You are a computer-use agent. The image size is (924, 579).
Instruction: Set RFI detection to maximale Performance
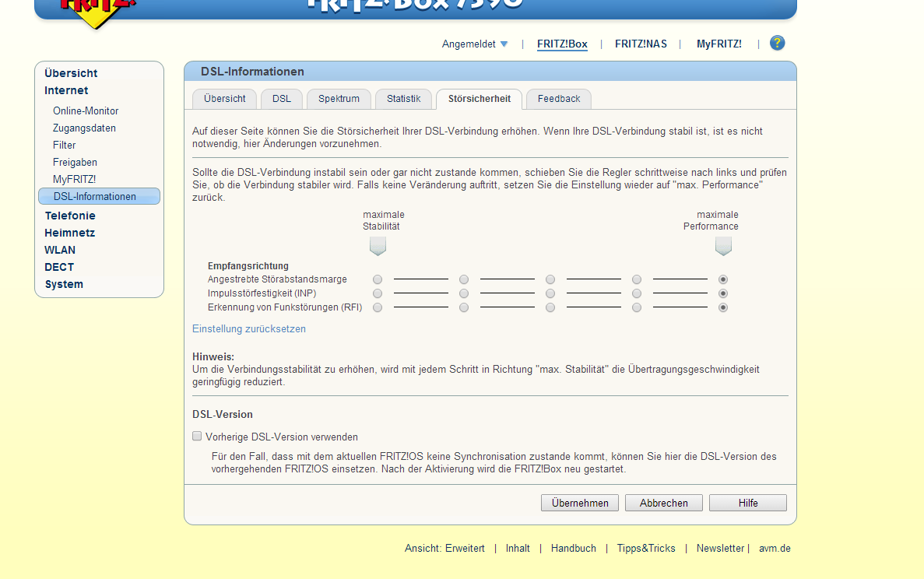tap(723, 307)
